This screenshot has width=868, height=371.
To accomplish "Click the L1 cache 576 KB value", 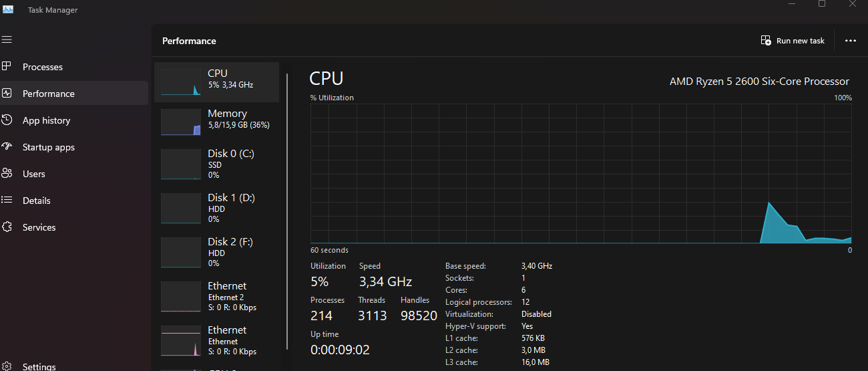I will pos(533,338).
